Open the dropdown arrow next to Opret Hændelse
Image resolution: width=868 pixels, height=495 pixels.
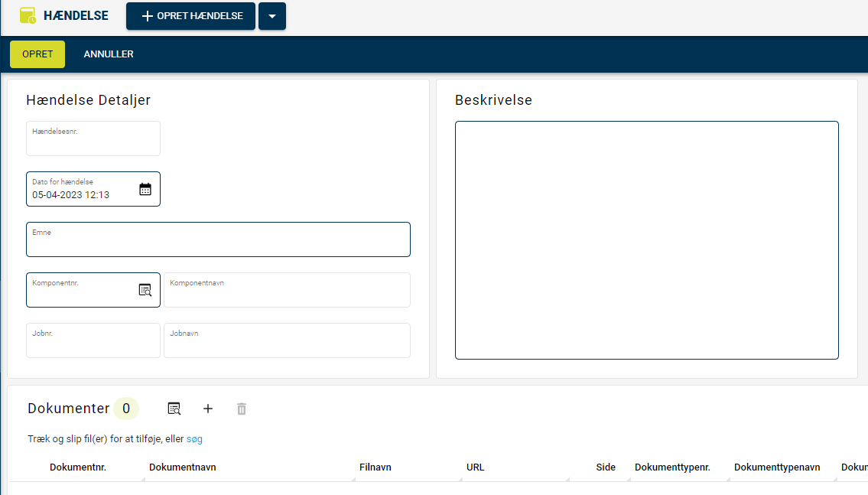coord(271,16)
